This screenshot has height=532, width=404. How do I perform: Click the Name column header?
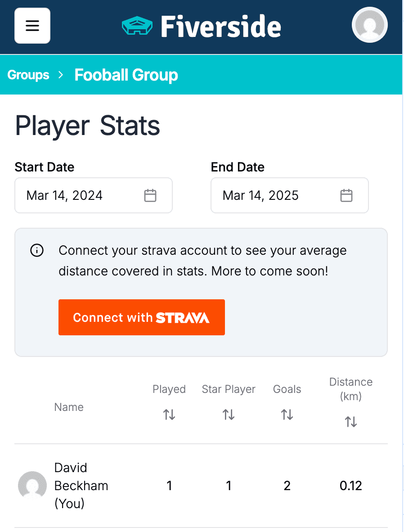[69, 407]
